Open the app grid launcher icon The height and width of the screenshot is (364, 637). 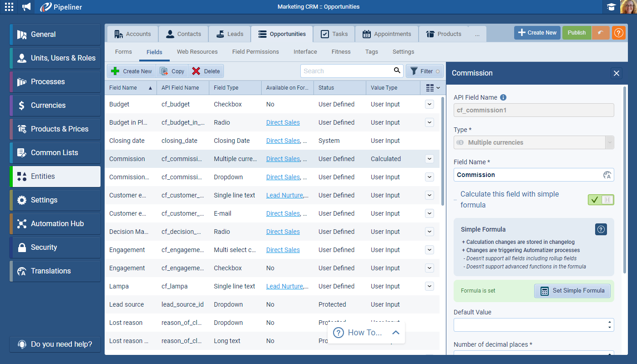click(9, 7)
